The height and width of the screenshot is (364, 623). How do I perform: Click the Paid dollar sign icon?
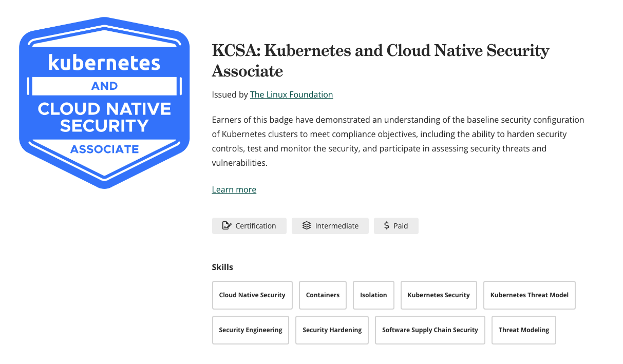[x=387, y=226]
